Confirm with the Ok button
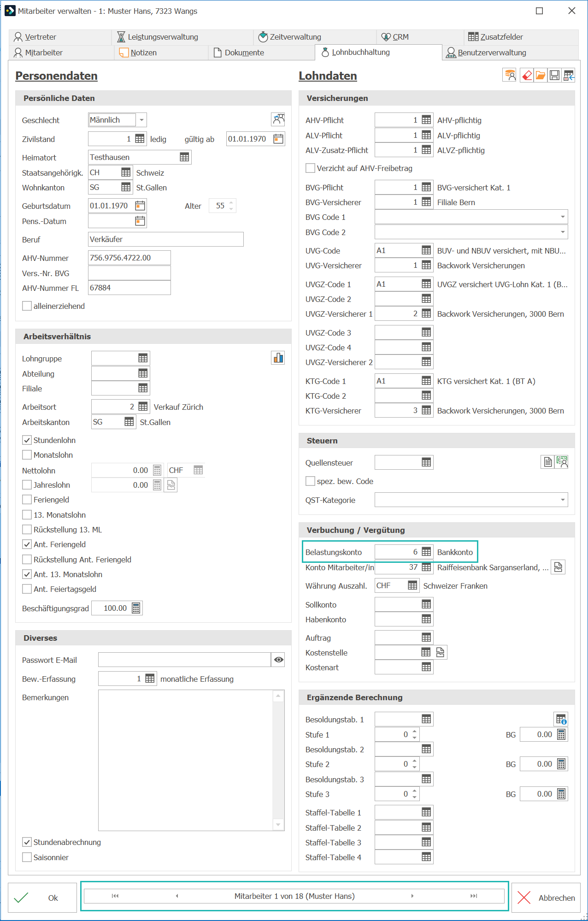This screenshot has height=921, width=588. click(x=42, y=897)
